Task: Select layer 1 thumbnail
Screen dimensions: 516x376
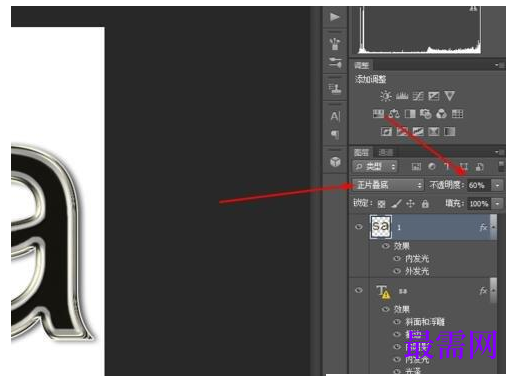Action: [381, 227]
